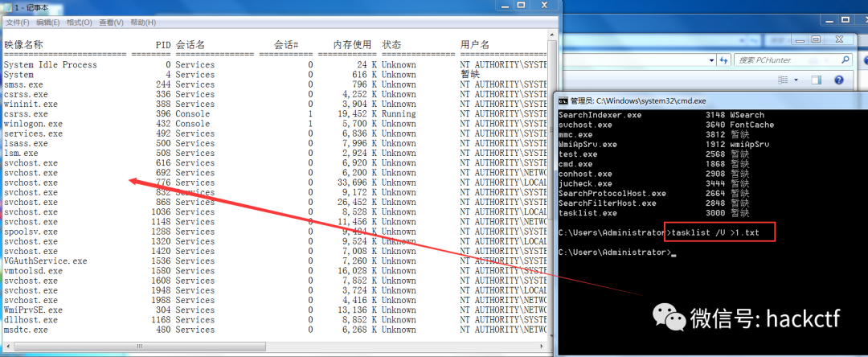Open the 查看(V) menu

click(x=113, y=23)
